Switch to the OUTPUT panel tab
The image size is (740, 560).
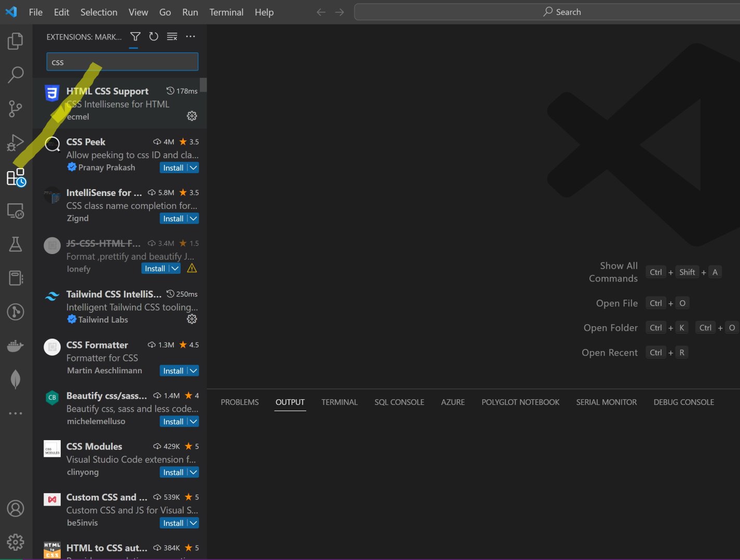pyautogui.click(x=290, y=402)
